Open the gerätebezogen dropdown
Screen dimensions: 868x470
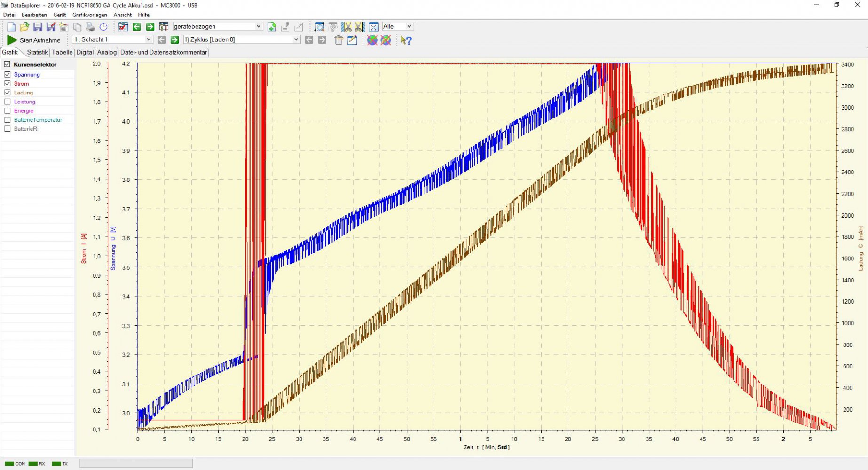point(217,26)
